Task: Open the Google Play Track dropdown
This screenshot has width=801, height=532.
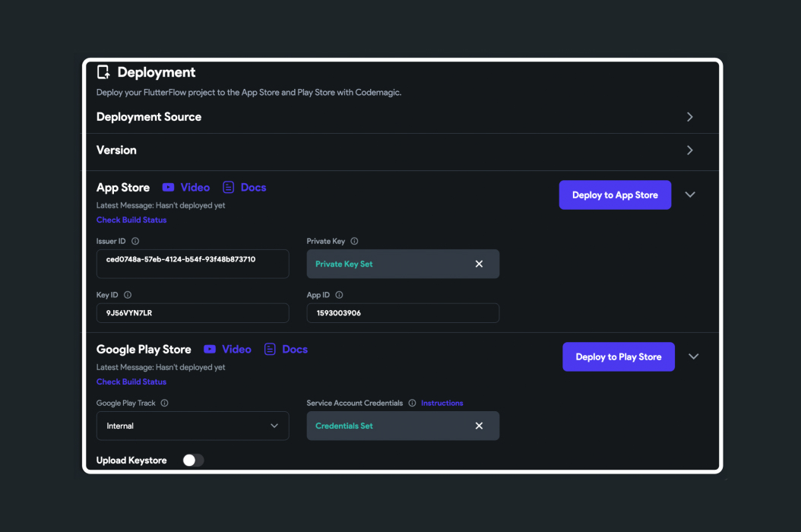Action: point(192,426)
